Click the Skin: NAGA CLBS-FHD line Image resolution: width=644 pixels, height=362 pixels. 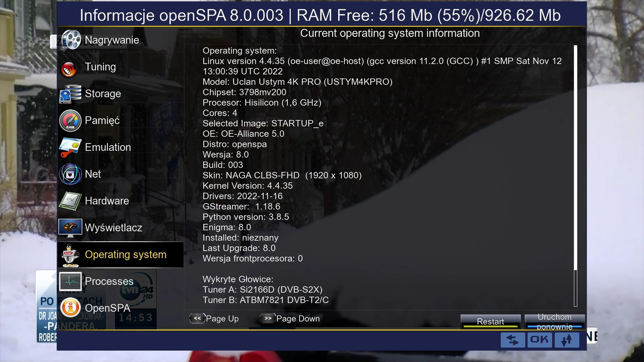282,175
